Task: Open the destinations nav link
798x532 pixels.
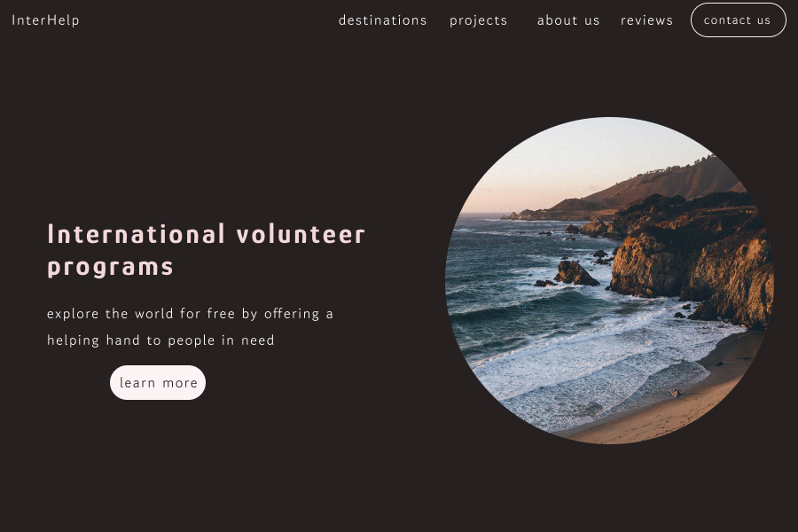Action: point(383,20)
